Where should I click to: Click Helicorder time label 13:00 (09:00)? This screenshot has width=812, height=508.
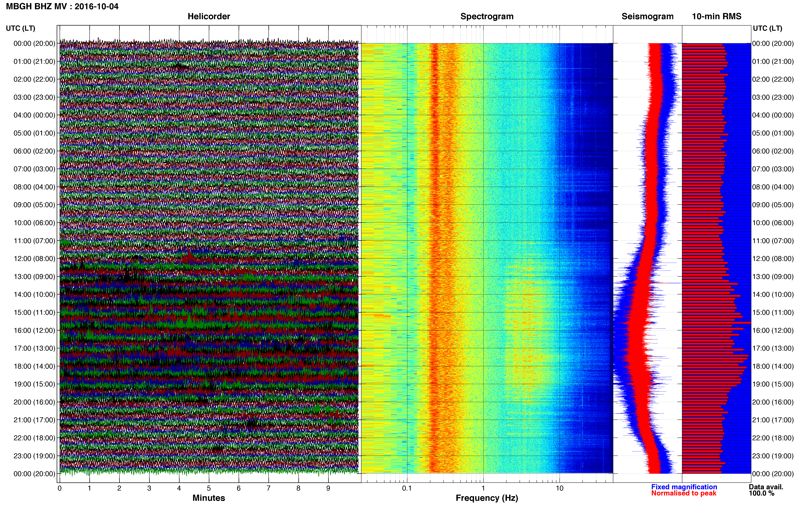pos(34,277)
